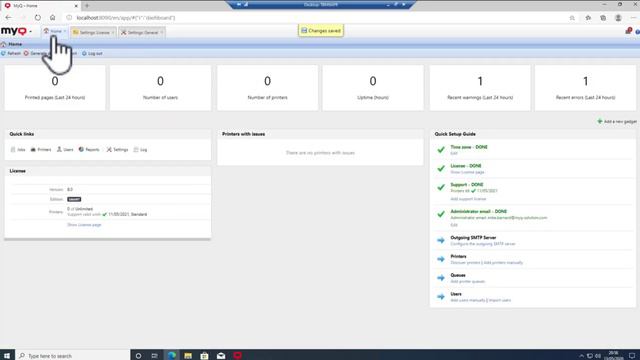The width and height of the screenshot is (640, 360).
Task: Open the Windows Start menu
Action: click(7, 356)
